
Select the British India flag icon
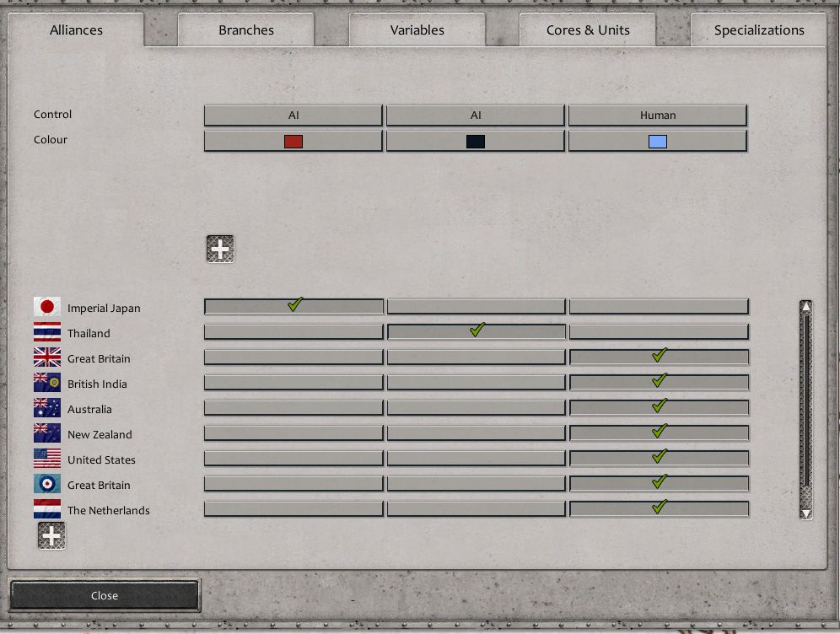[x=47, y=383]
